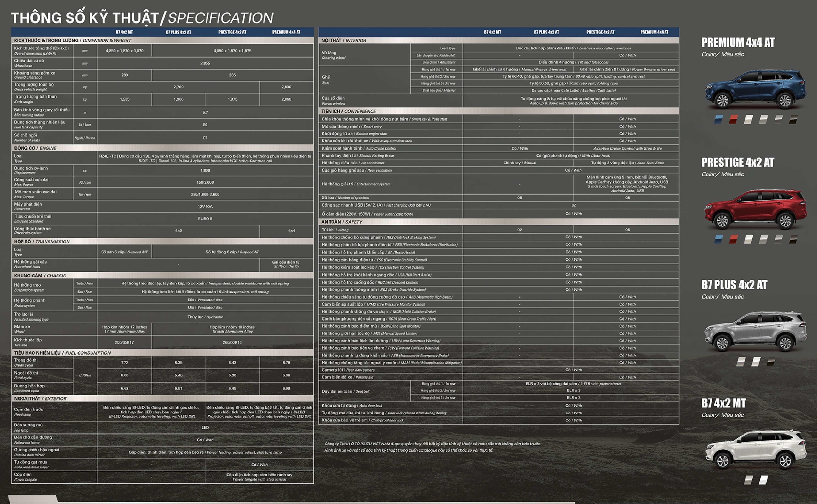The width and height of the screenshot is (817, 504).
Task: Click the 'Tự động 2 vùng độc lập / Auto Dual Zone' cell
Action: tap(627, 163)
